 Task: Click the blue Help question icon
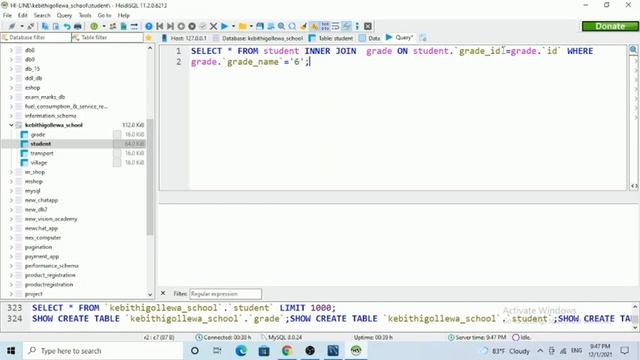pyautogui.click(x=149, y=26)
